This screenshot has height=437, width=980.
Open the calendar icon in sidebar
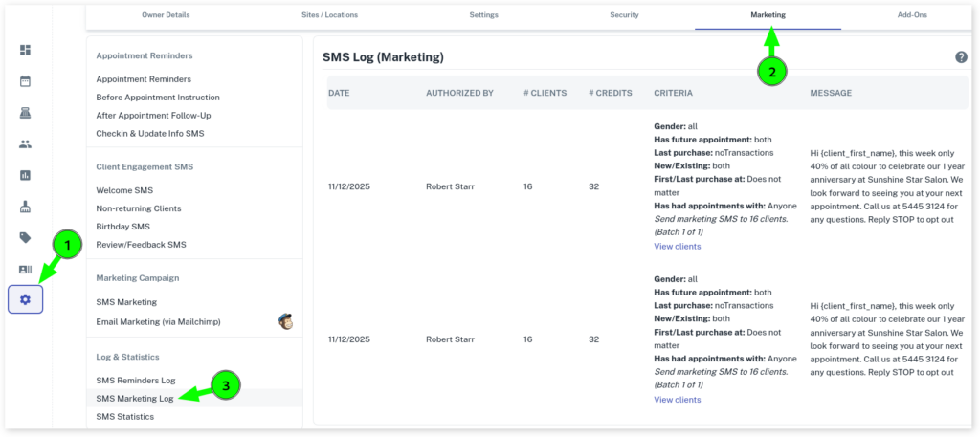click(25, 81)
